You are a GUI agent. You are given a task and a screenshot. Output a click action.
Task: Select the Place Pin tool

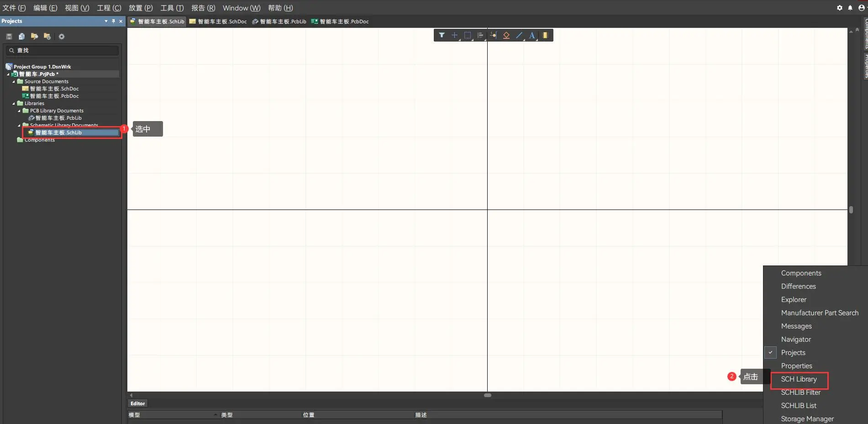coord(493,35)
